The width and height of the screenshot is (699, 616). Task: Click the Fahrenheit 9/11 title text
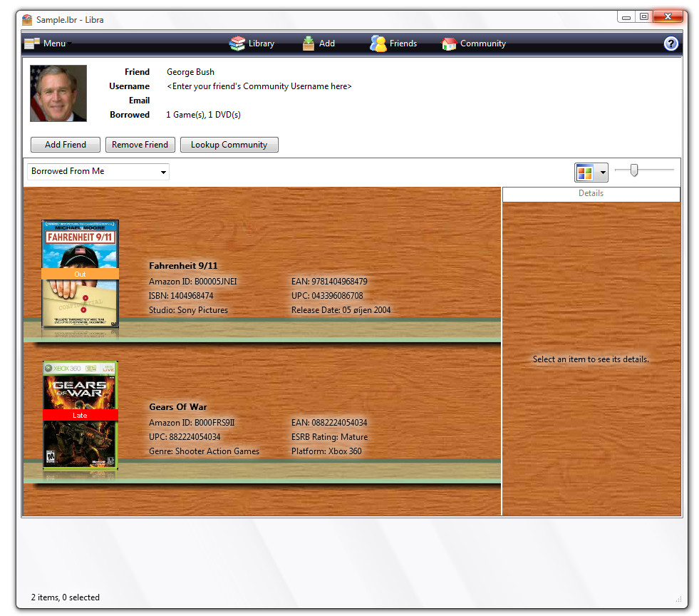pyautogui.click(x=183, y=266)
